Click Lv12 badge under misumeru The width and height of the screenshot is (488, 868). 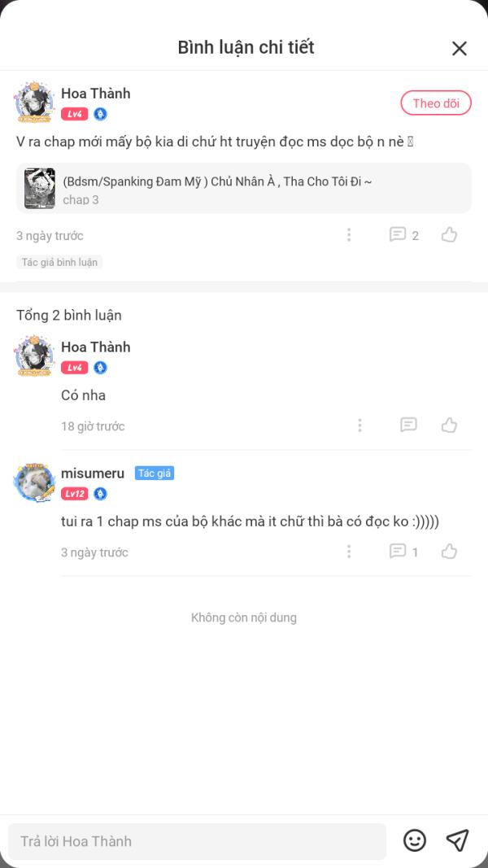75,494
